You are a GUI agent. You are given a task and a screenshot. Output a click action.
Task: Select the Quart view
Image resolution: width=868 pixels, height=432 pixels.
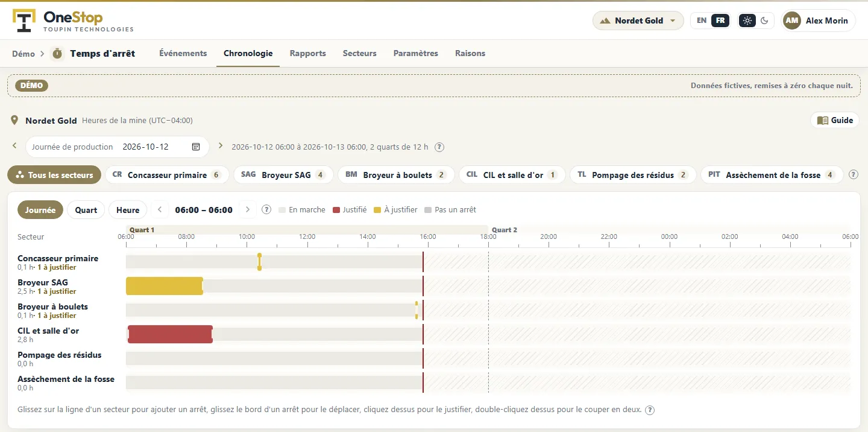pyautogui.click(x=86, y=210)
